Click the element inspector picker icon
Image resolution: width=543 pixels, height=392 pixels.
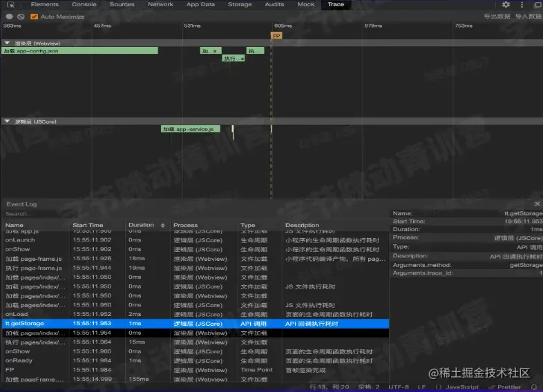11,5
